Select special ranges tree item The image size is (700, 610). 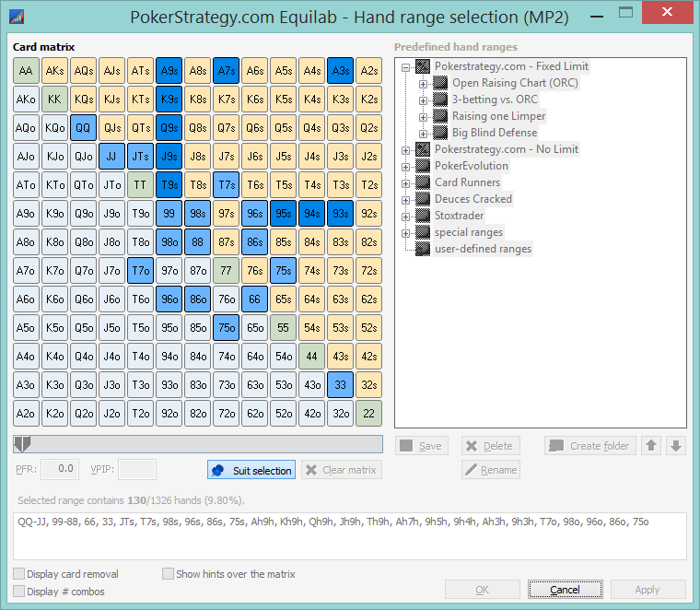click(469, 232)
